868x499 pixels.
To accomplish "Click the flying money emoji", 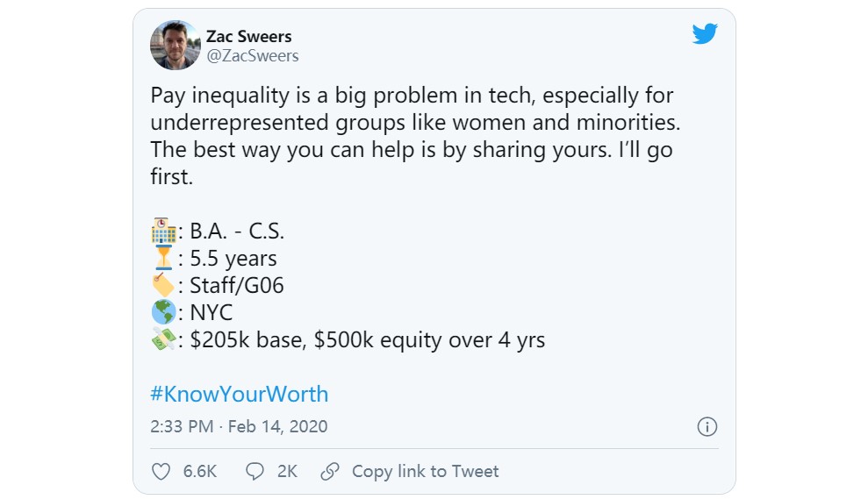I will point(163,340).
